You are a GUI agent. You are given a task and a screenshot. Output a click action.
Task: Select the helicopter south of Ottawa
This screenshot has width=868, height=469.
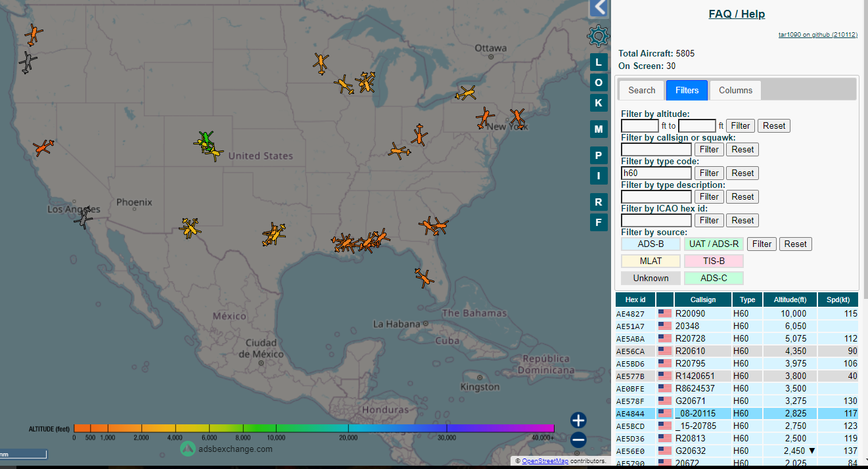(466, 93)
